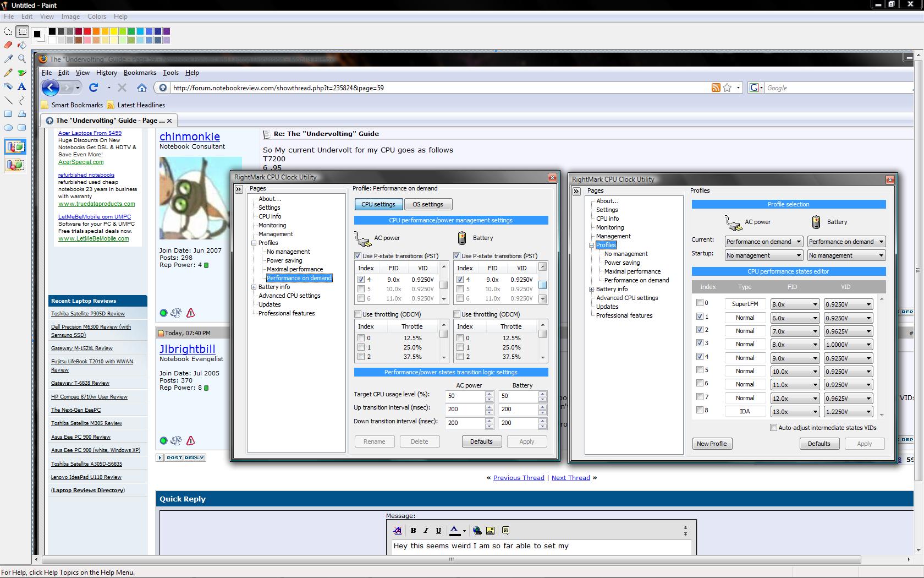Select the Free-form select tool in Paint
Image resolution: width=924 pixels, height=578 pixels.
click(8, 31)
